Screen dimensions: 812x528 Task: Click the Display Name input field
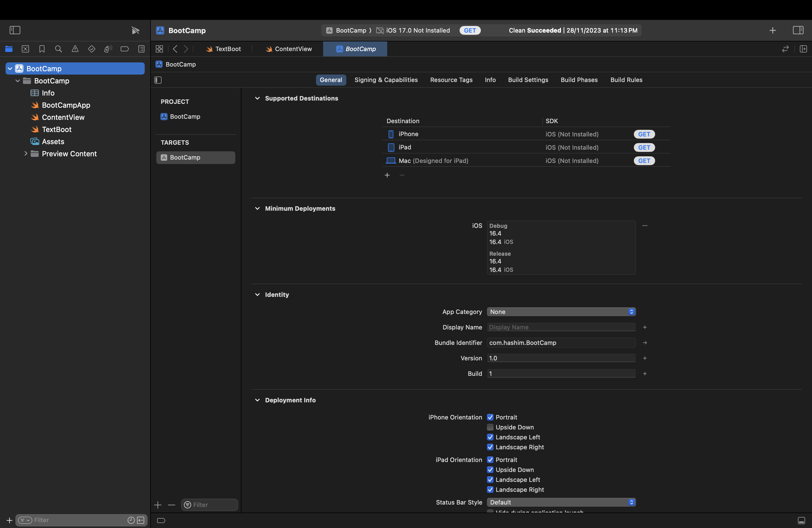coord(561,327)
